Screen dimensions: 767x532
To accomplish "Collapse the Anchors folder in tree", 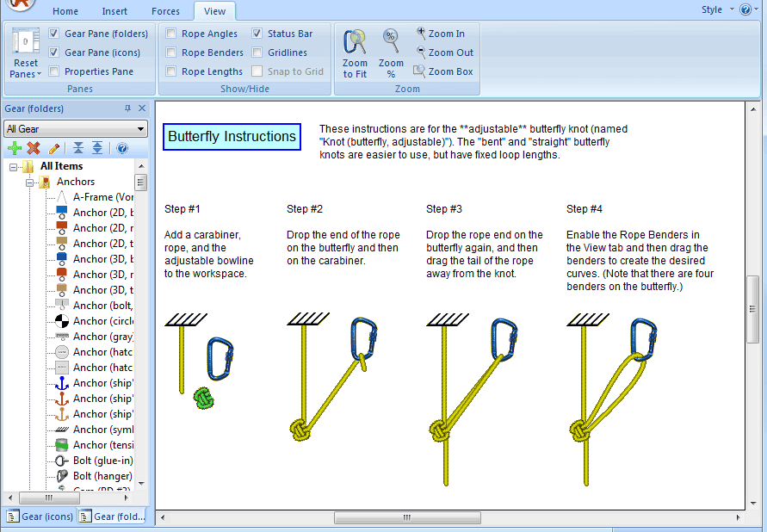I will [x=30, y=182].
